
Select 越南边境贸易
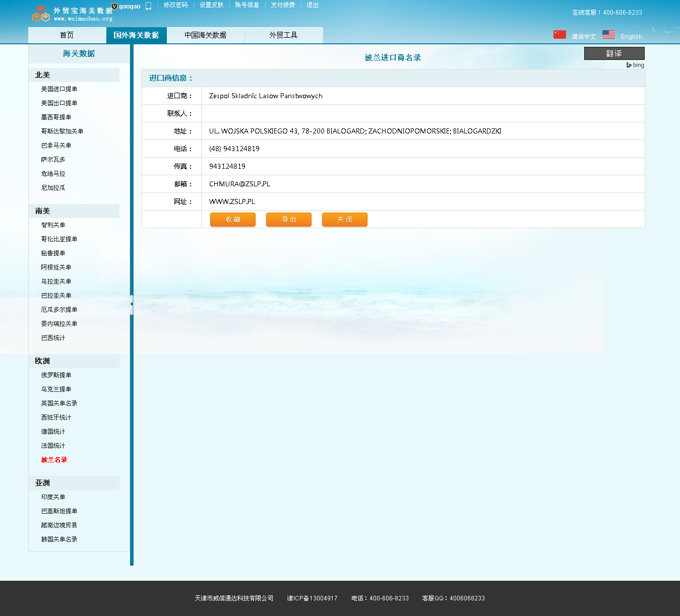(59, 525)
